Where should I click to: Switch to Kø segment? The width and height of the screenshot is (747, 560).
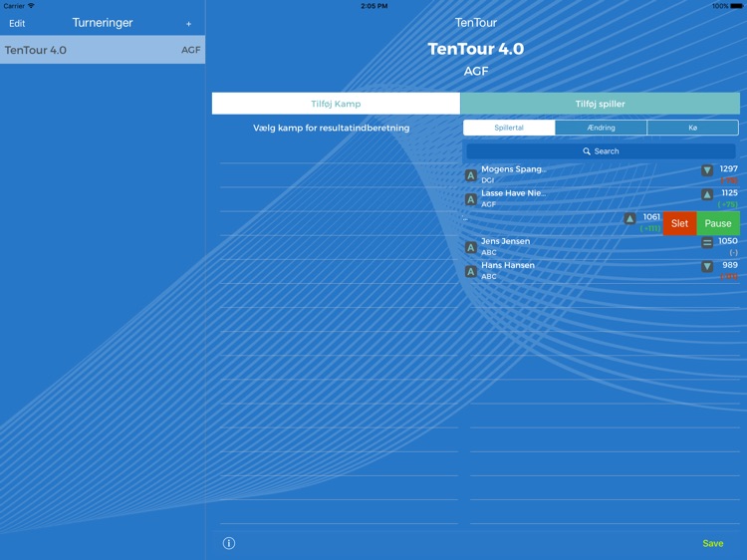click(692, 128)
